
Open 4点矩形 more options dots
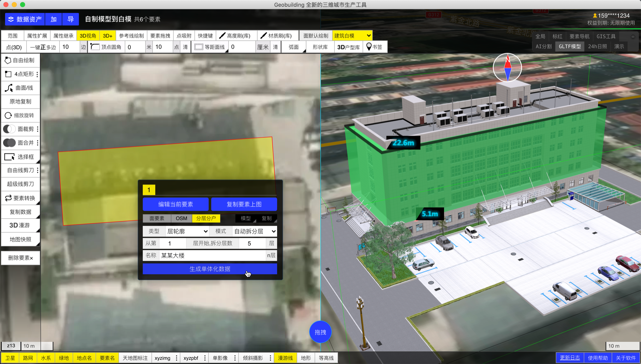pyautogui.click(x=37, y=74)
